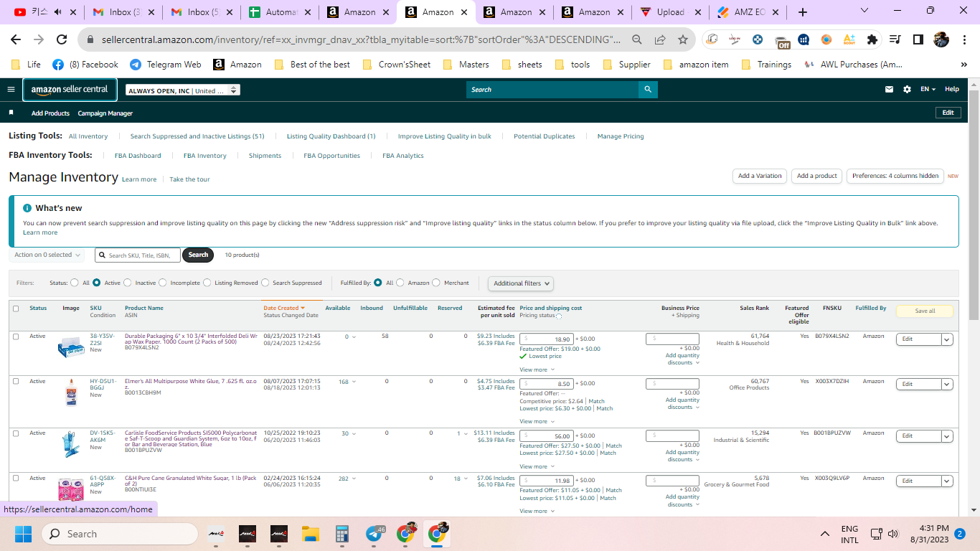The width and height of the screenshot is (980, 551).
Task: Open Action on 0 selected dropdown
Action: 47,255
